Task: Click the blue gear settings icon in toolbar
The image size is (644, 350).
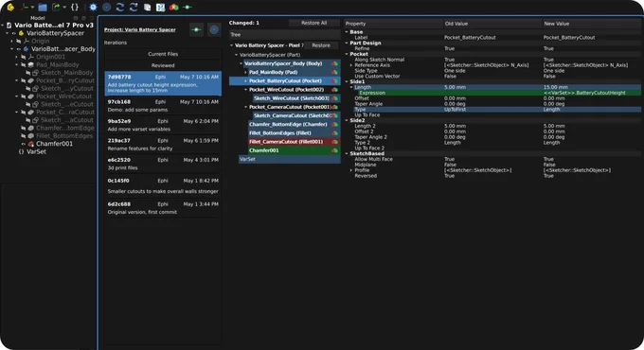Action: (x=93, y=7)
